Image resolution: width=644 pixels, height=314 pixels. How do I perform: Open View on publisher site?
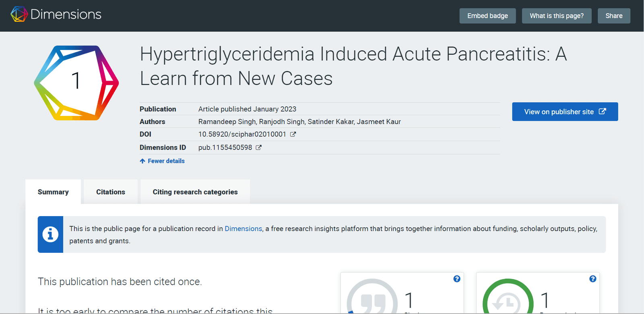click(565, 112)
